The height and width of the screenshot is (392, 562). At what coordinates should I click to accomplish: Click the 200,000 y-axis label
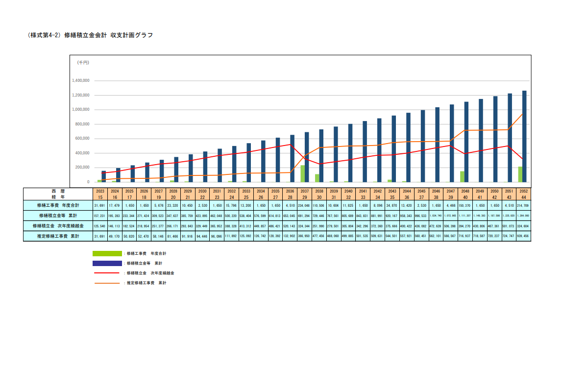82,167
